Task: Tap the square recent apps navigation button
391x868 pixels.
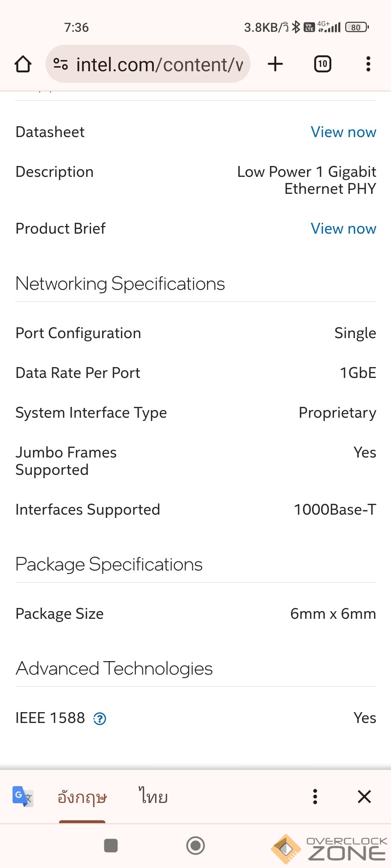Action: pyautogui.click(x=111, y=846)
